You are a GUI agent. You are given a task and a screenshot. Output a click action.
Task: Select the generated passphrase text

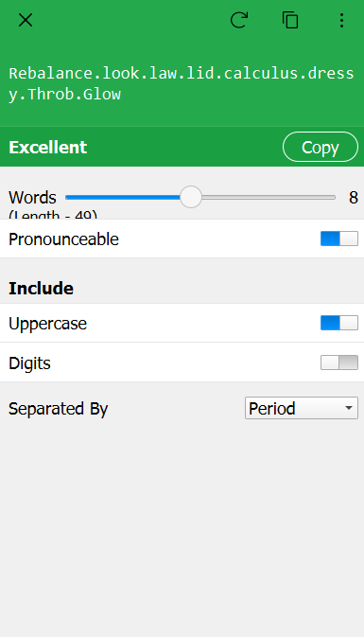[181, 83]
